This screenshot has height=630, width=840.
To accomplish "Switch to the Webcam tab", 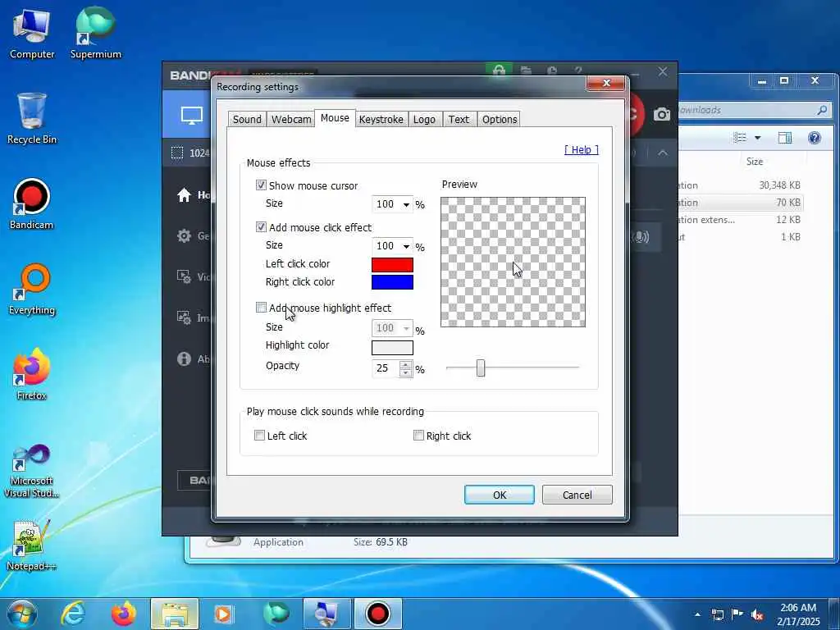I will [291, 120].
